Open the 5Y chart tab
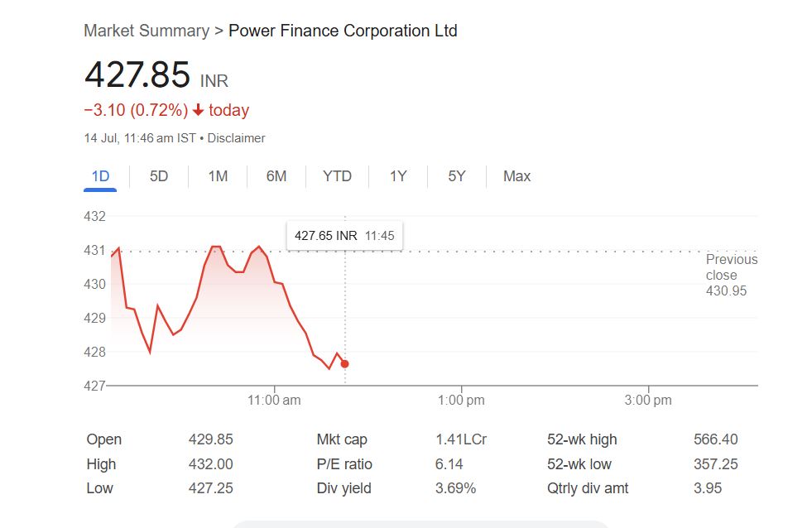Viewport: 812px width, 528px height. coord(457,176)
